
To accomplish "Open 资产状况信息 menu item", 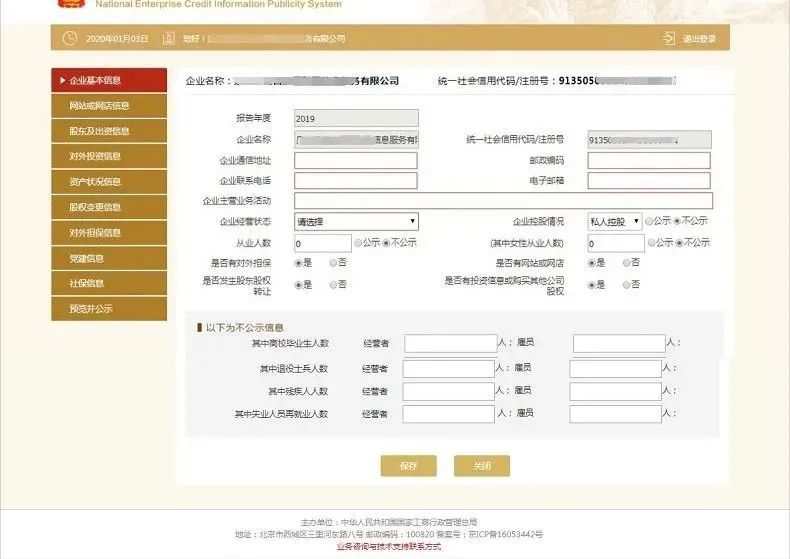I will pos(109,182).
